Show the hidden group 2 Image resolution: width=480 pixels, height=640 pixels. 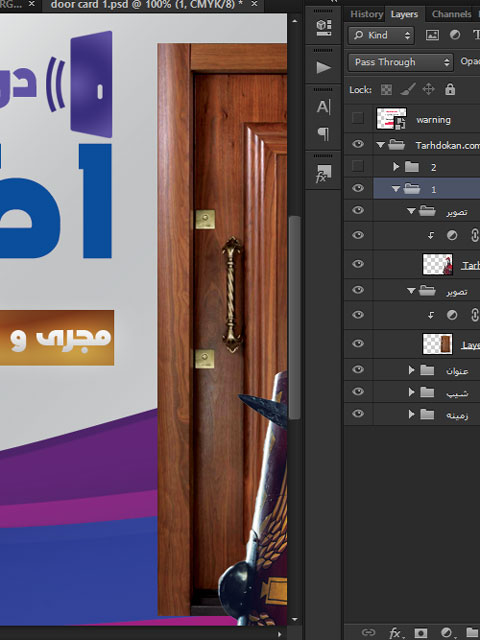click(x=358, y=166)
